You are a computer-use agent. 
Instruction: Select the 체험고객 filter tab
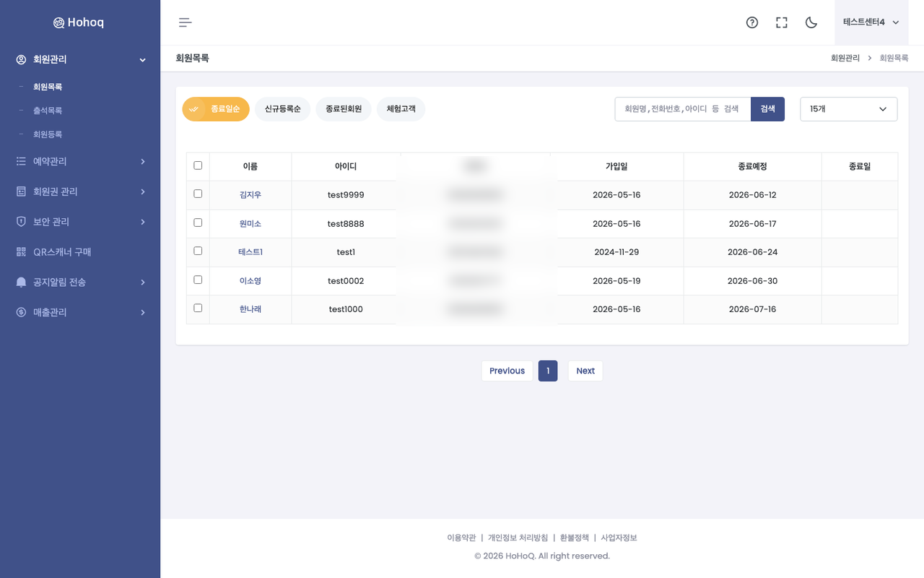click(401, 109)
